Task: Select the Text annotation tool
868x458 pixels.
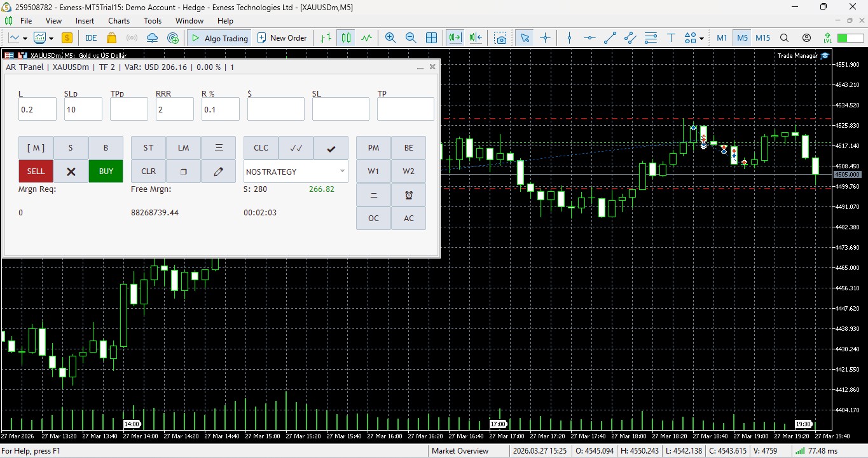Action: tap(671, 37)
